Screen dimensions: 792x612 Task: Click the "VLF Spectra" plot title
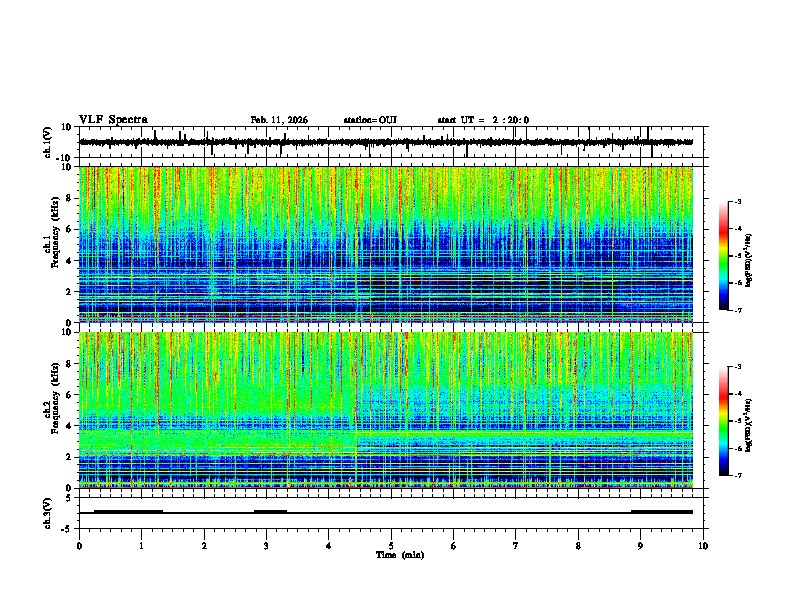[113, 119]
